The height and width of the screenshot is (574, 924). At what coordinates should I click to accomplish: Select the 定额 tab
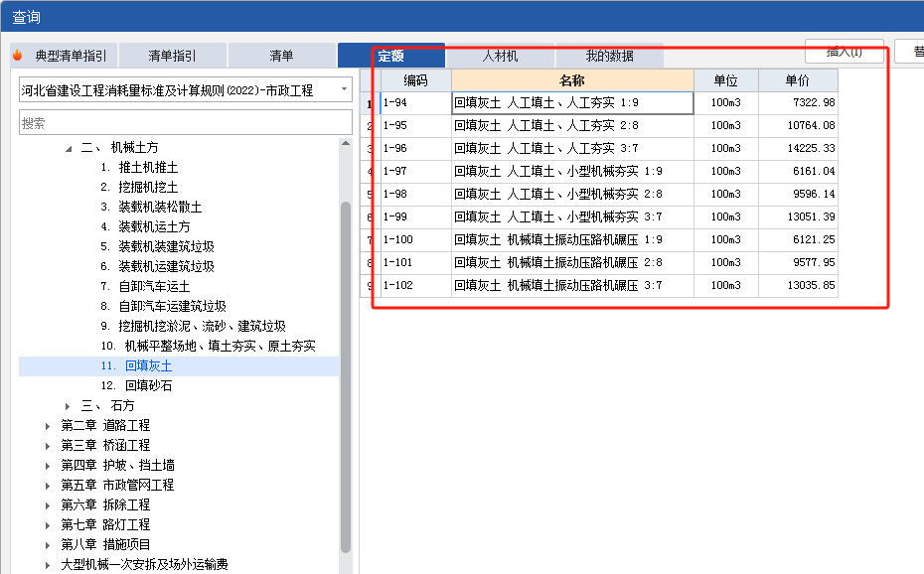point(390,56)
